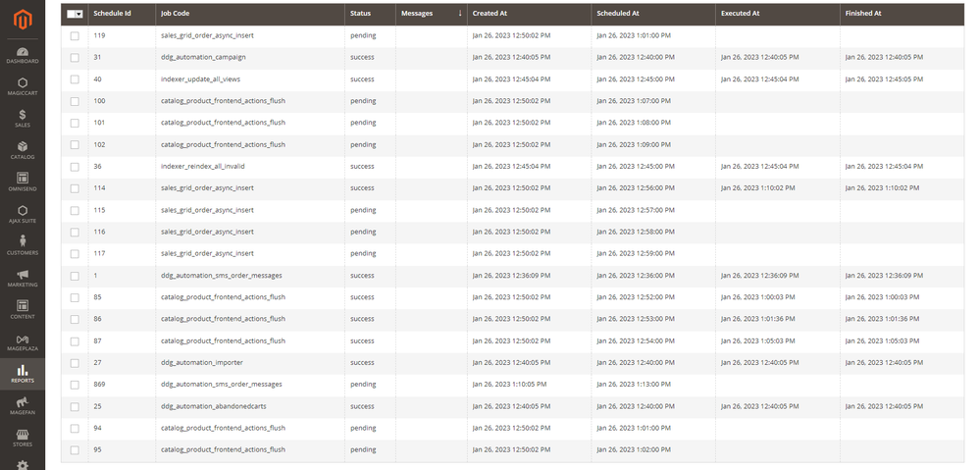Sort by the Scheduled At column header
Screen dimensions: 980x470
tap(653, 13)
